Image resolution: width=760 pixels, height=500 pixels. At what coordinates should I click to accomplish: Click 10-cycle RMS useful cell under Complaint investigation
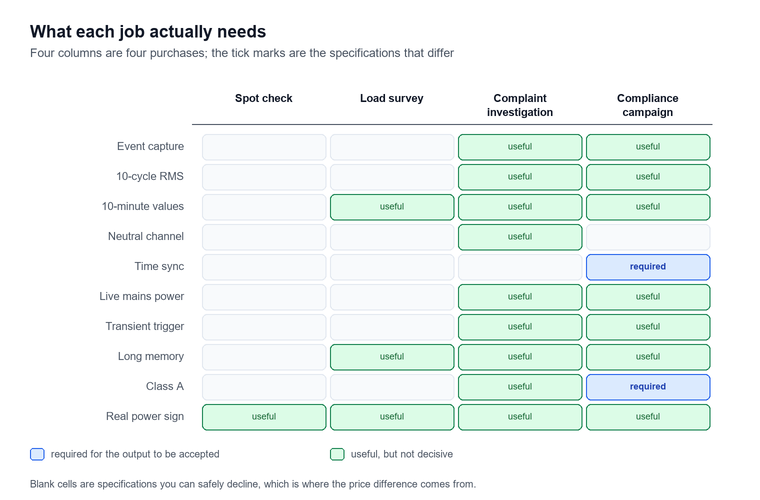520,177
